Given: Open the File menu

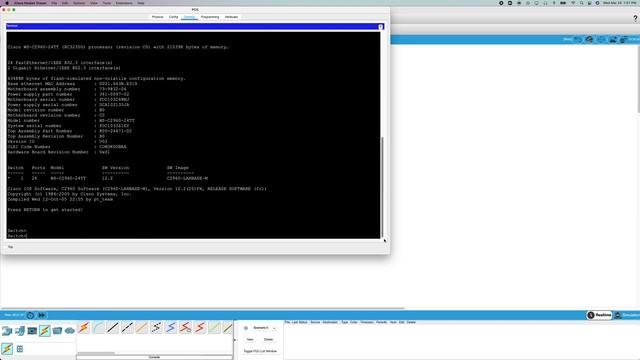Looking at the screenshot, I should coord(54,3).
